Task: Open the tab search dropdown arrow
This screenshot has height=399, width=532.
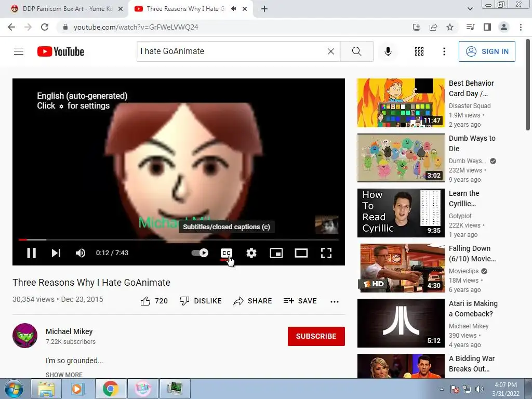Action: tap(470, 9)
